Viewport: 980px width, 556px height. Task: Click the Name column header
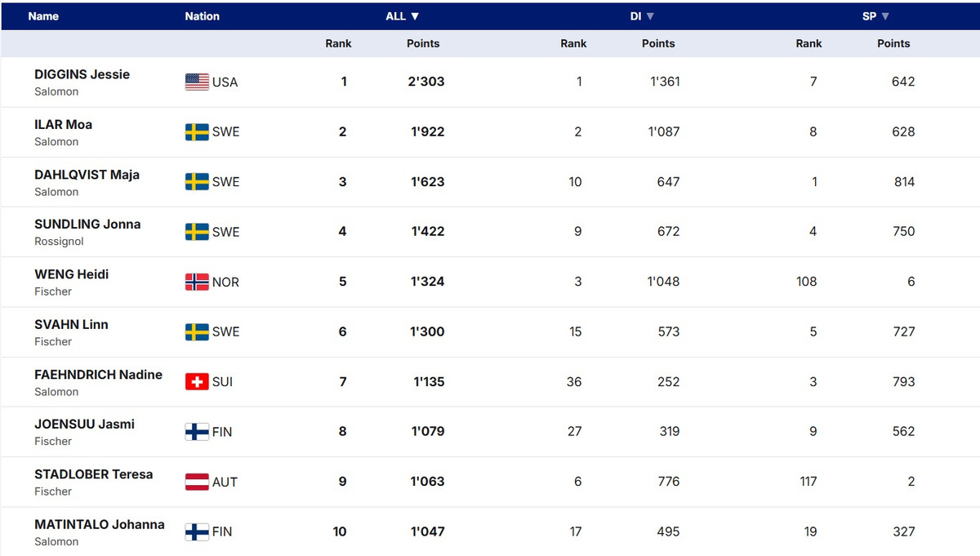coord(43,16)
